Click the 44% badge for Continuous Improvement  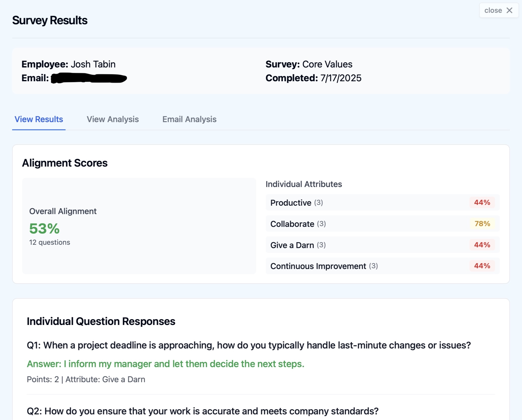[482, 266]
